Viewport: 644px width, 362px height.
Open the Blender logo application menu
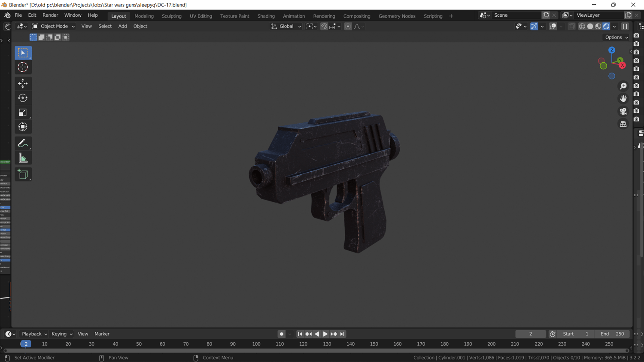coord(7,15)
